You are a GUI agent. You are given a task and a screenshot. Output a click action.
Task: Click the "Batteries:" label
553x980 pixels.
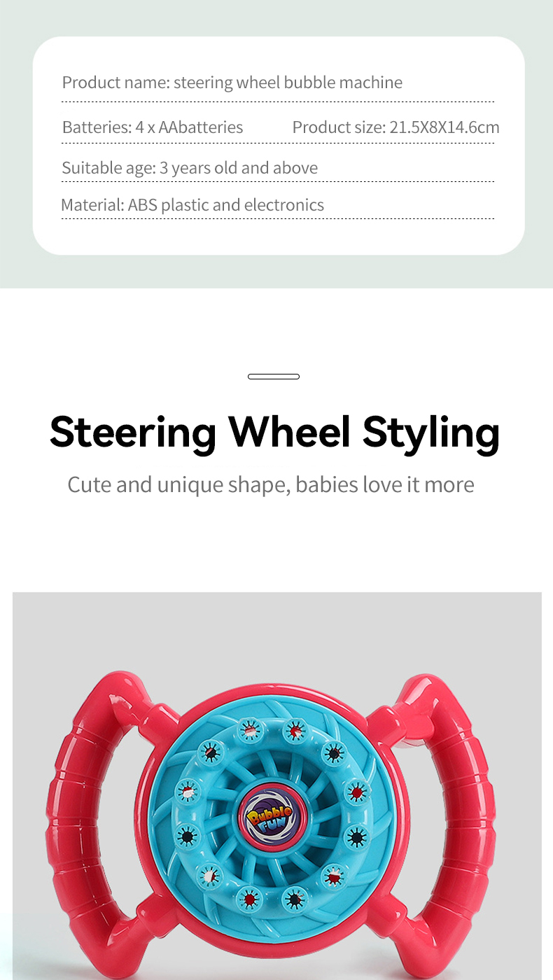pyautogui.click(x=97, y=127)
